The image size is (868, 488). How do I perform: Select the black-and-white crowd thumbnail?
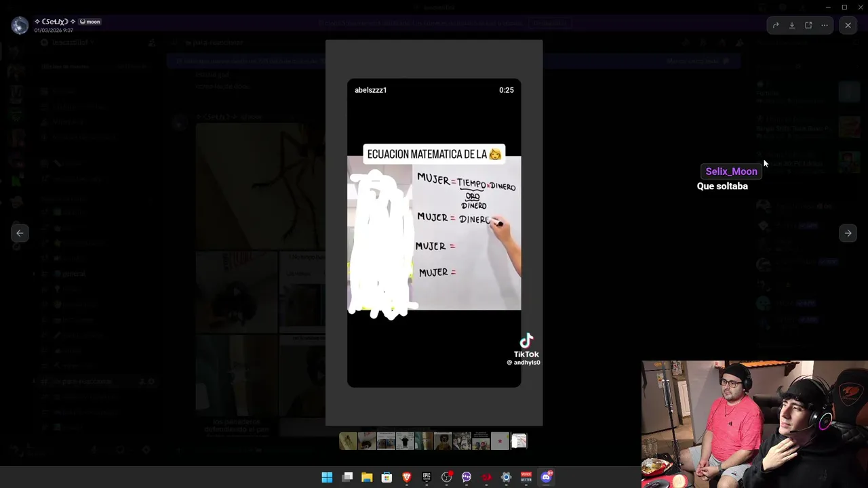point(462,442)
